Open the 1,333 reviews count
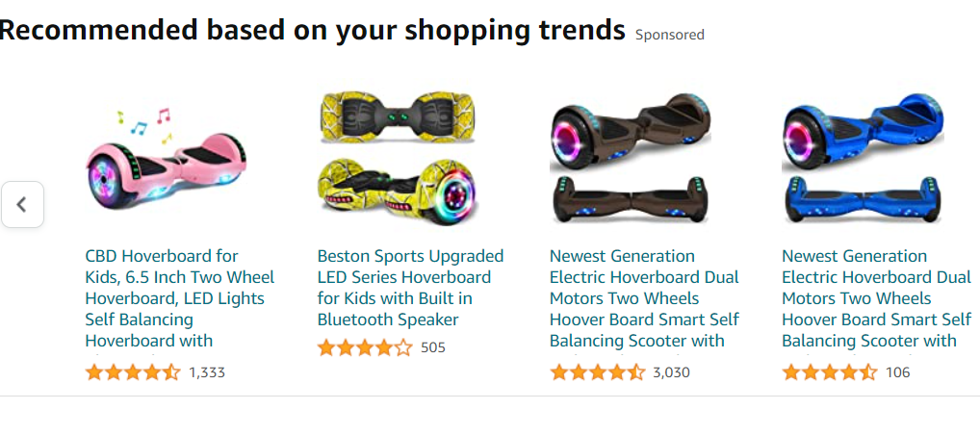The width and height of the screenshot is (980, 435). pyautogui.click(x=207, y=373)
